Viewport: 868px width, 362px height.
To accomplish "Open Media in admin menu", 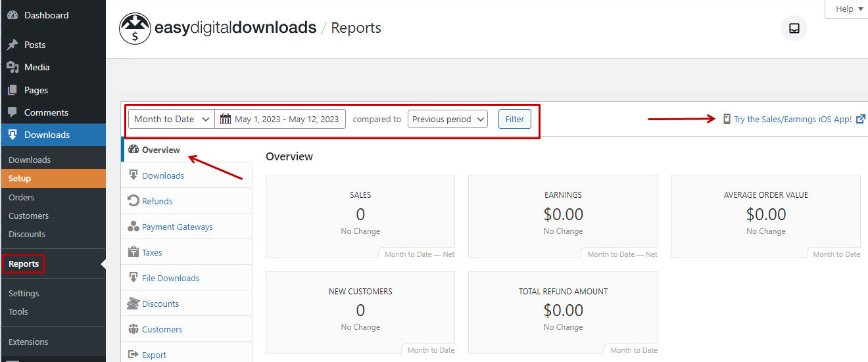I will [53, 67].
